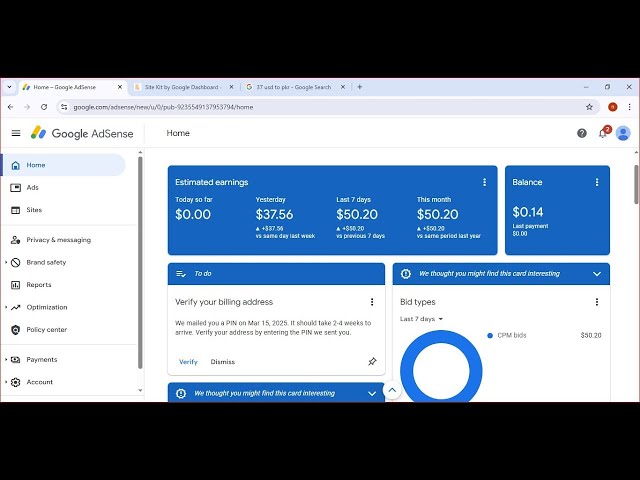Image resolution: width=640 pixels, height=480 pixels.
Task: Close the 37 usd to pkr tab
Action: coord(343,87)
